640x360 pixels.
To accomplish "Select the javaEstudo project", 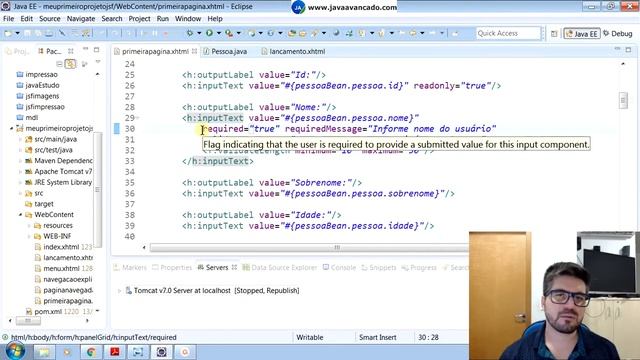I will tap(38, 85).
